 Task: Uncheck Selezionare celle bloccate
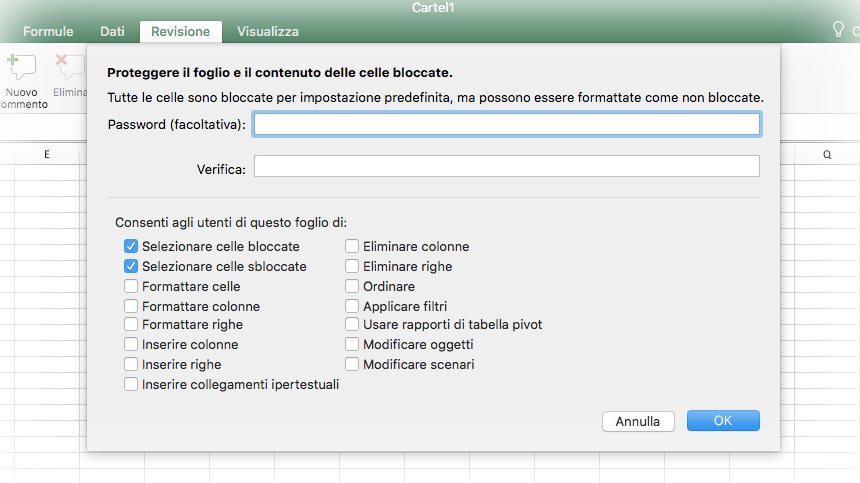(x=131, y=246)
